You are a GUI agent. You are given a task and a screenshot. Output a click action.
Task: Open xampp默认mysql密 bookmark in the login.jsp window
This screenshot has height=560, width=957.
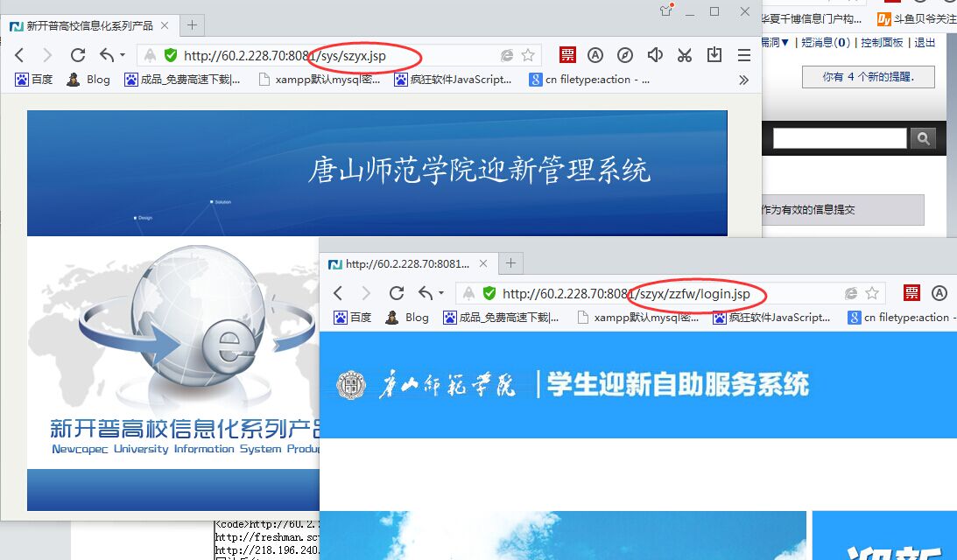point(637,318)
